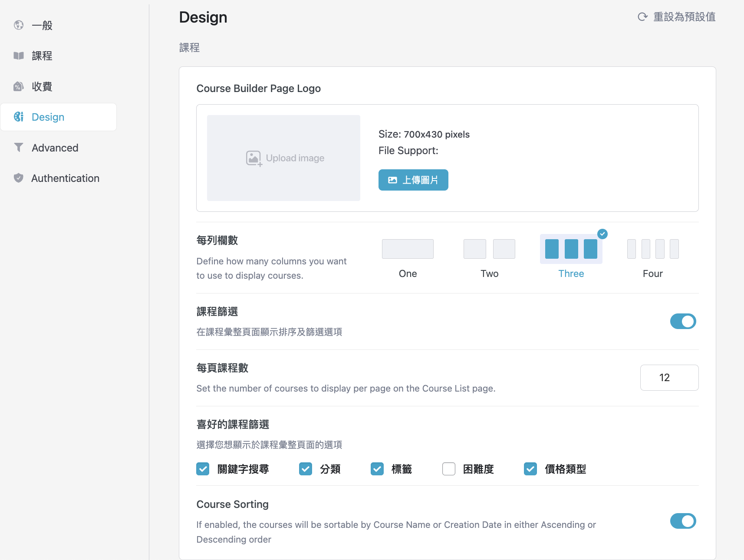This screenshot has width=744, height=560.
Task: Click the funnel icon for Advanced
Action: click(x=19, y=148)
